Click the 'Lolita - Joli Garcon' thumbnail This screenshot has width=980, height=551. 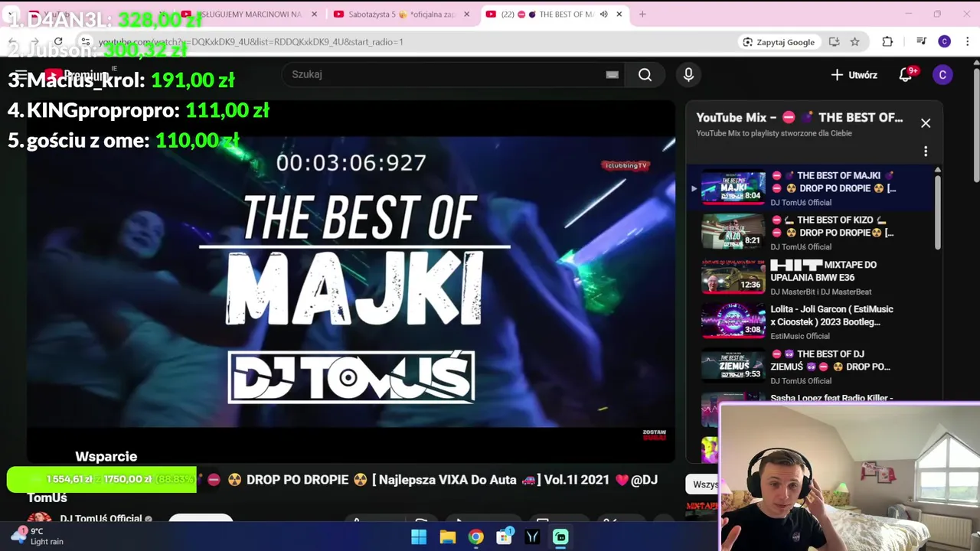[x=733, y=321]
